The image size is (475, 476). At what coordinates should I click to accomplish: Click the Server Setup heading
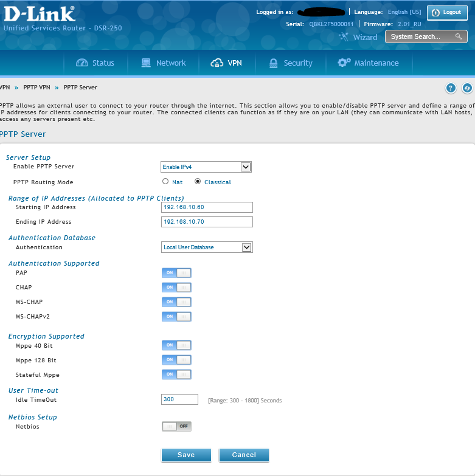tap(28, 157)
